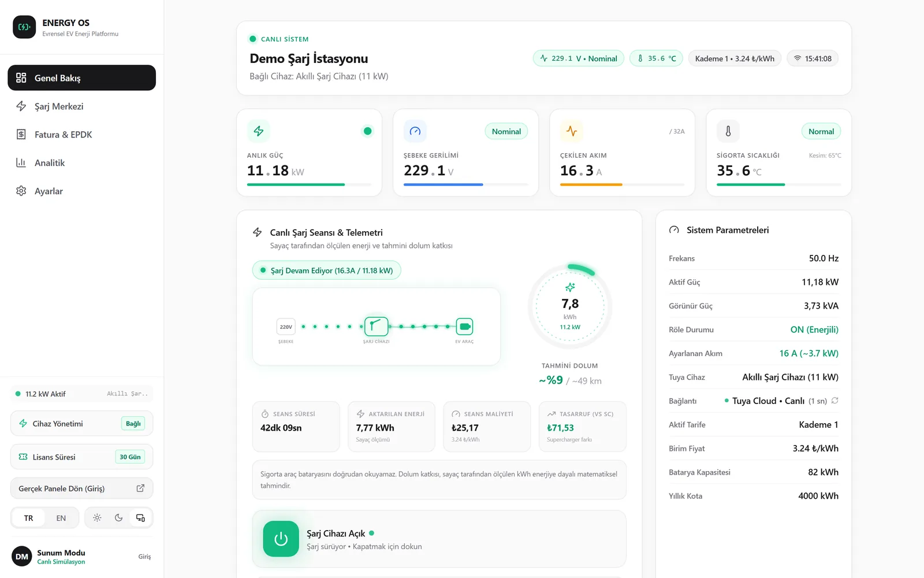Viewport: 924px width, 578px height.
Task: Open Fatura & EPDK page
Action: (81, 135)
